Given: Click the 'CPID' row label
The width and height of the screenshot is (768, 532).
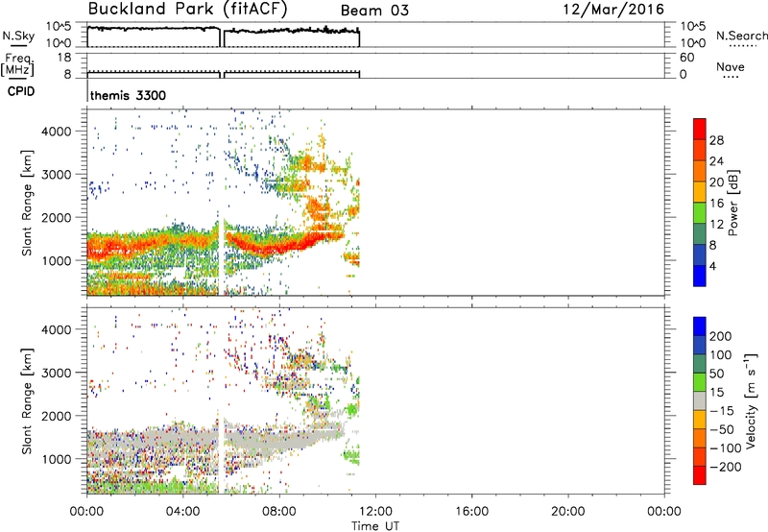Looking at the screenshot, I should [x=21, y=91].
